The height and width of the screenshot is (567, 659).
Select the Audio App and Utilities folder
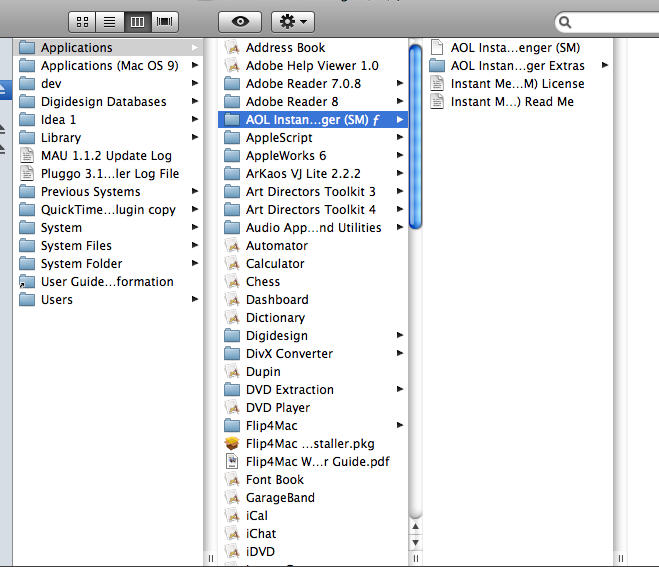(x=313, y=227)
